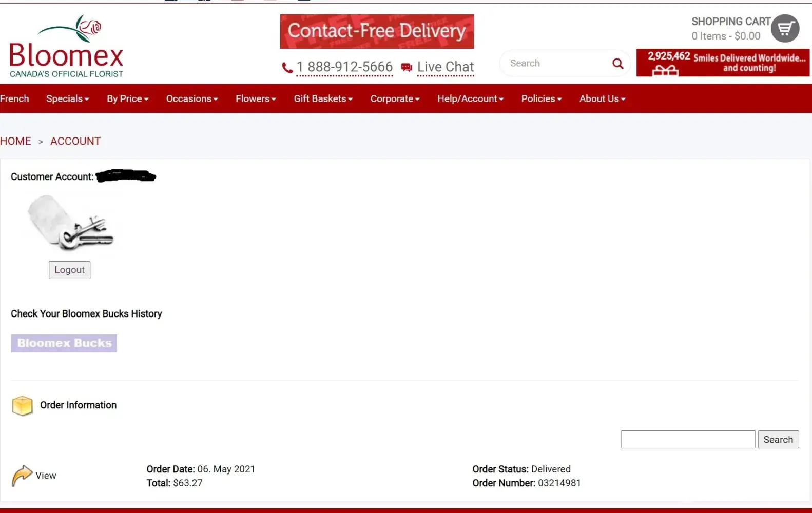The image size is (812, 513).
Task: Click Check Your Bloomex Bucks History text
Action: [x=86, y=314]
